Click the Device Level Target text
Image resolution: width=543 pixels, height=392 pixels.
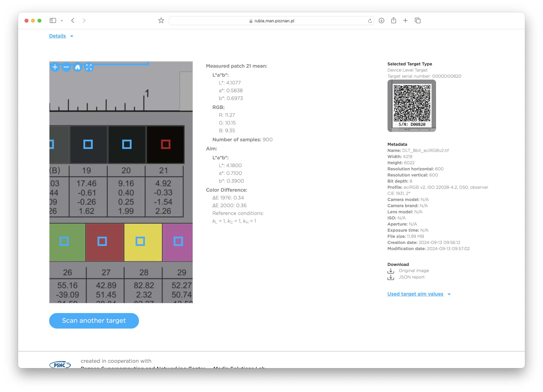407,70
